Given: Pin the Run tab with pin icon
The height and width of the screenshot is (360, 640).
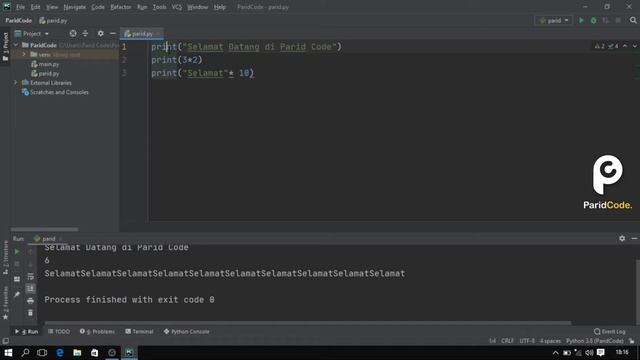Looking at the screenshot, I should point(17,294).
